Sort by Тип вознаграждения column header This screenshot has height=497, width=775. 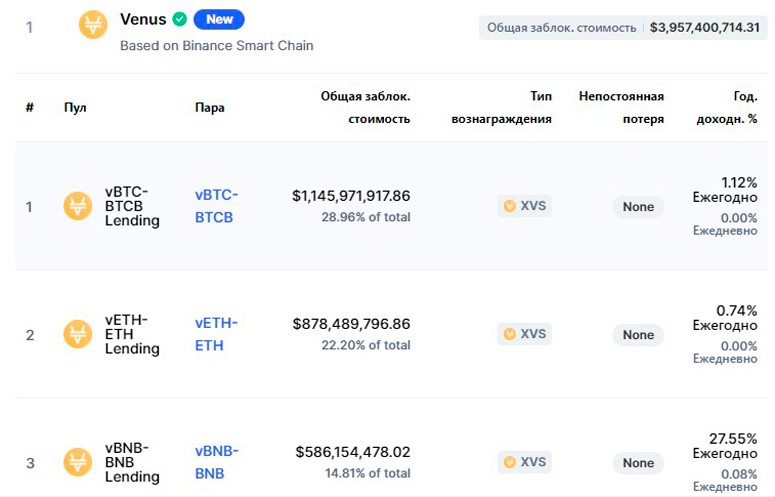coord(501,107)
